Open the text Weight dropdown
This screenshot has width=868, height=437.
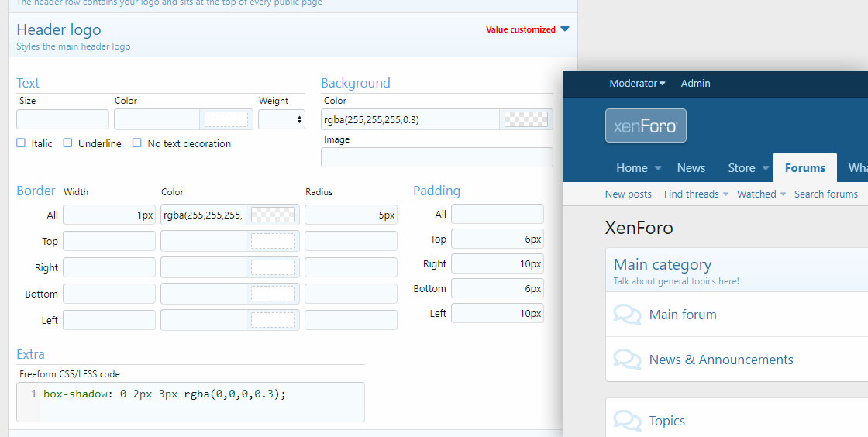coord(281,119)
